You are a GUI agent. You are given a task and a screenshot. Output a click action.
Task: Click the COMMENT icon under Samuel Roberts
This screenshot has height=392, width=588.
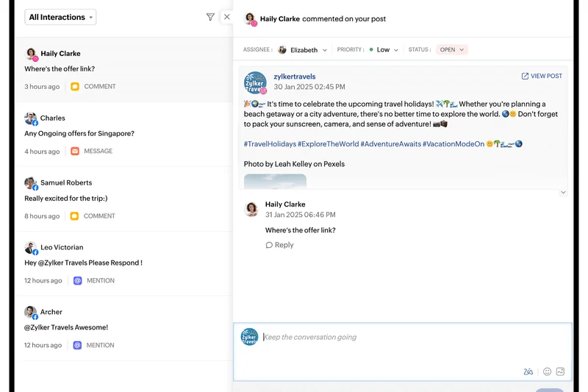pyautogui.click(x=75, y=216)
